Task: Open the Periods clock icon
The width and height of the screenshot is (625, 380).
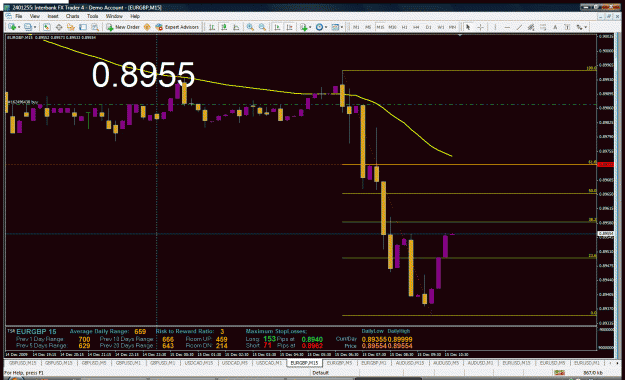Action: (319, 27)
